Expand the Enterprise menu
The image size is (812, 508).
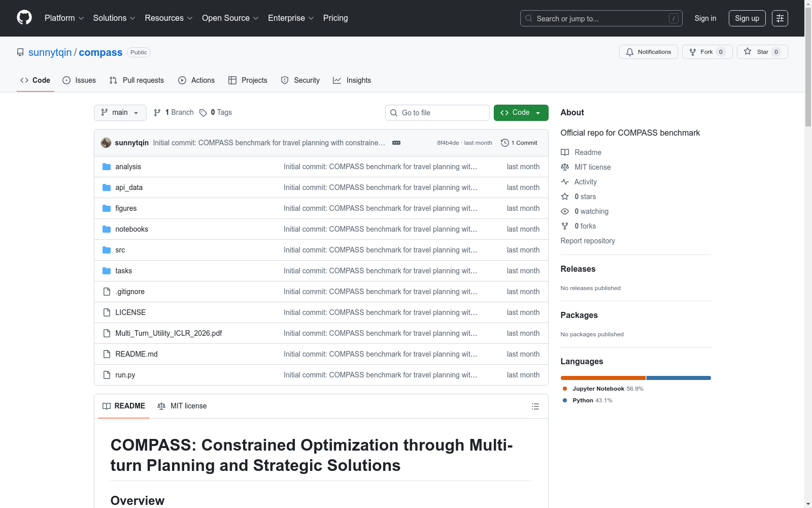click(291, 18)
